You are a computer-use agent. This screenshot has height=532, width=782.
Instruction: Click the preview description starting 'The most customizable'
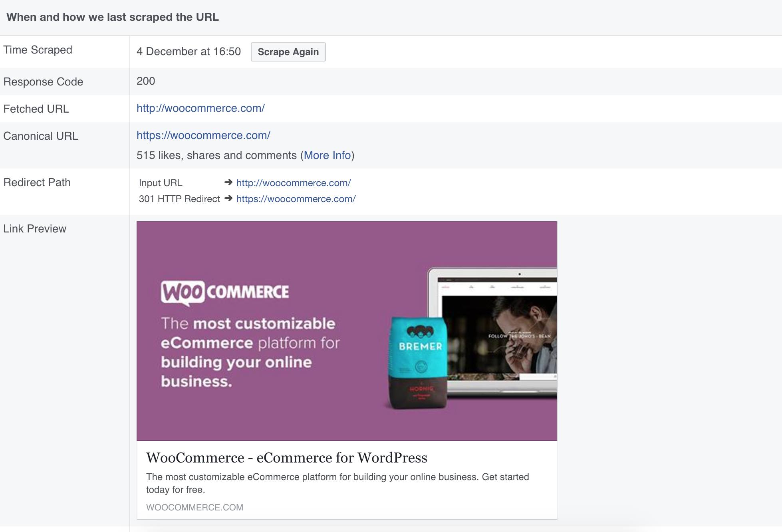(x=337, y=483)
